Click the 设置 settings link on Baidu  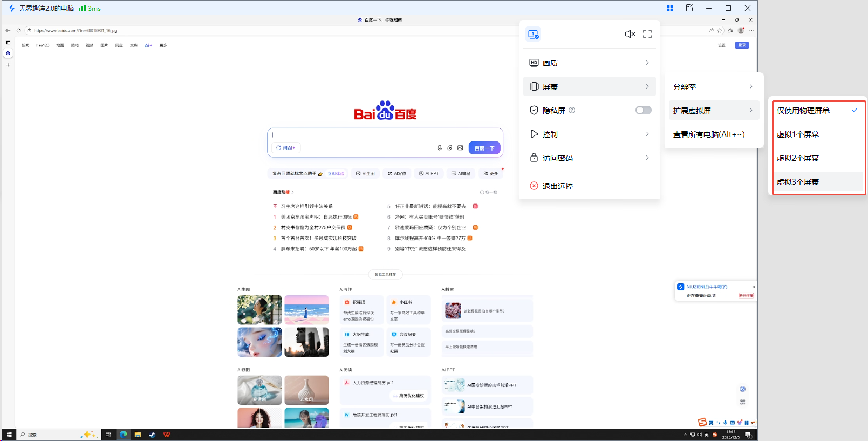[722, 45]
